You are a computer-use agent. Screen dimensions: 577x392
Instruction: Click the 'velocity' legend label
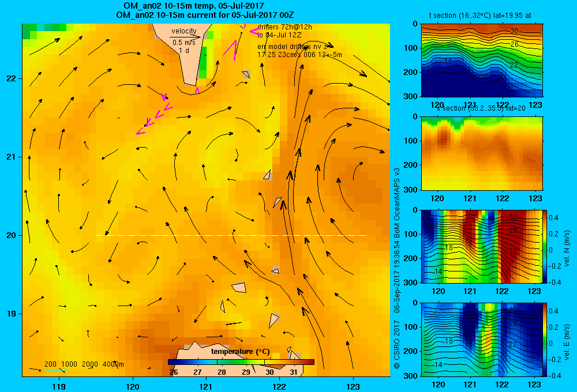click(183, 31)
